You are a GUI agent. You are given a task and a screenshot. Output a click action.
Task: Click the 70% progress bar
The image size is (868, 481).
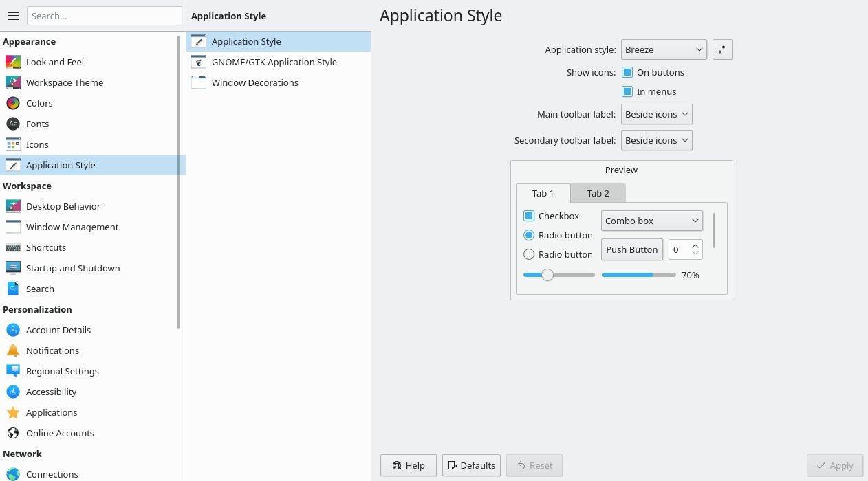[x=639, y=275]
